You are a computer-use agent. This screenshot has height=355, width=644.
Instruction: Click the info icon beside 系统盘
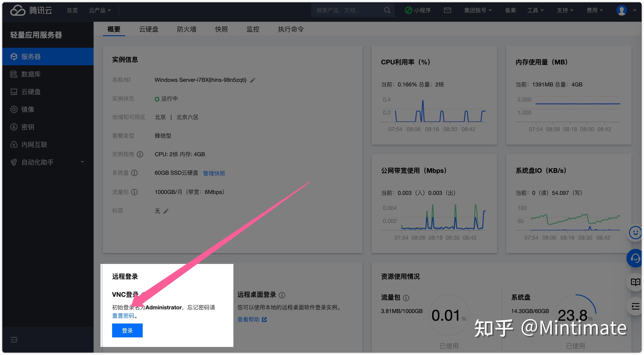135,173
